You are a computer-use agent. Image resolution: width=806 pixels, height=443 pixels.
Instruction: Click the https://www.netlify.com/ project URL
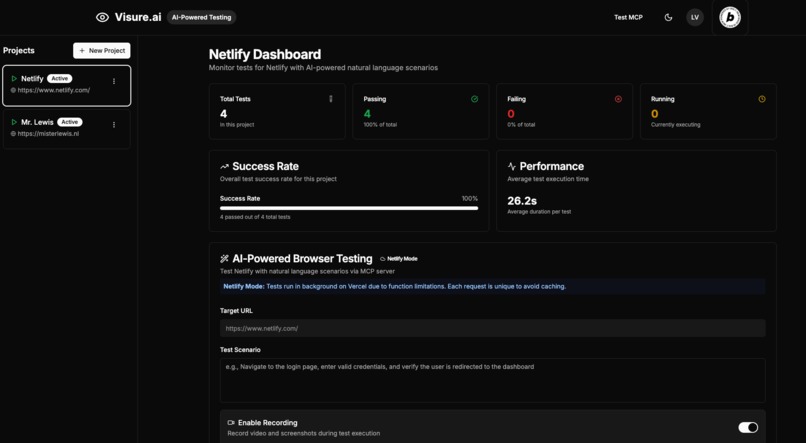[53, 90]
